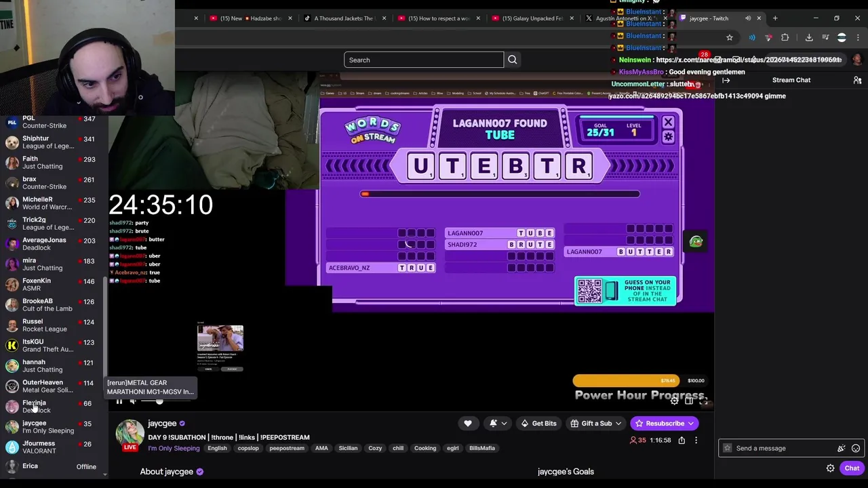Click the I'm Only Sleeping category link

pos(174,448)
